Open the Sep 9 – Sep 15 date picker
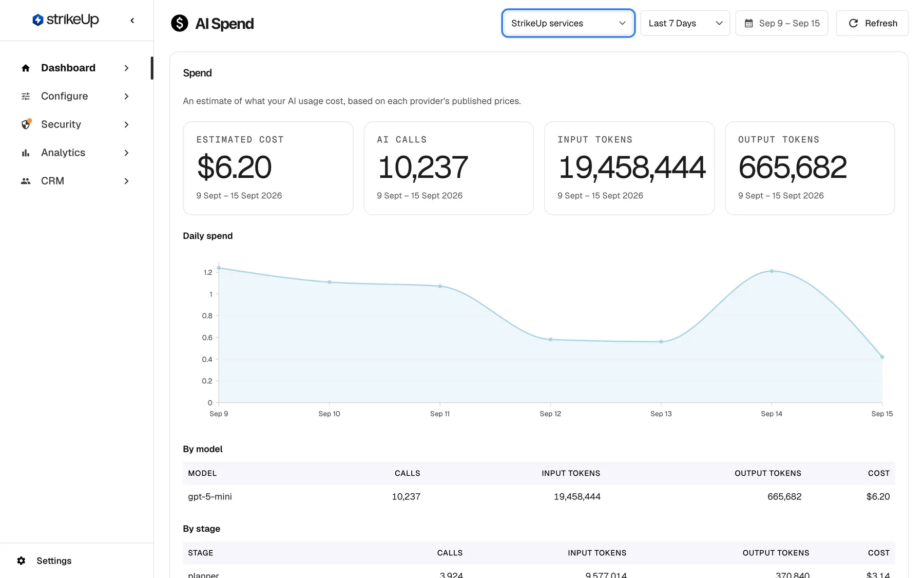The image size is (924, 578). 782,23
